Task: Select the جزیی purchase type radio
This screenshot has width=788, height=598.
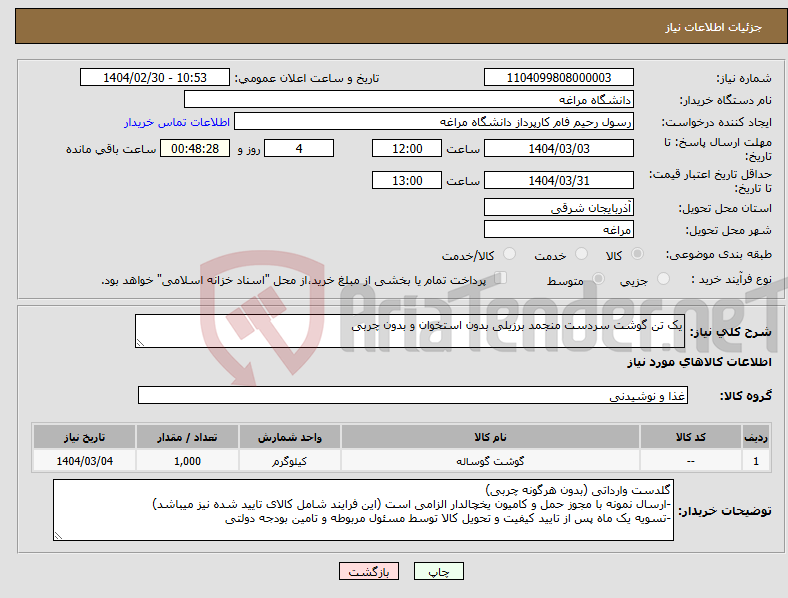Action: coord(663,278)
